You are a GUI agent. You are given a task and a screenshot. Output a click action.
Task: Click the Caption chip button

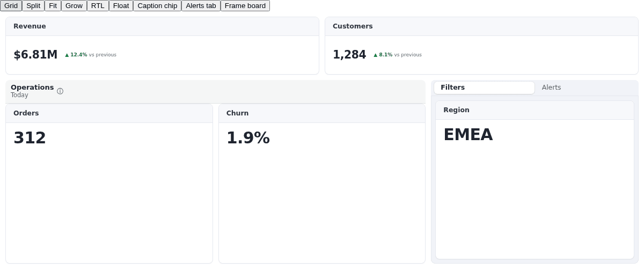coord(157,6)
